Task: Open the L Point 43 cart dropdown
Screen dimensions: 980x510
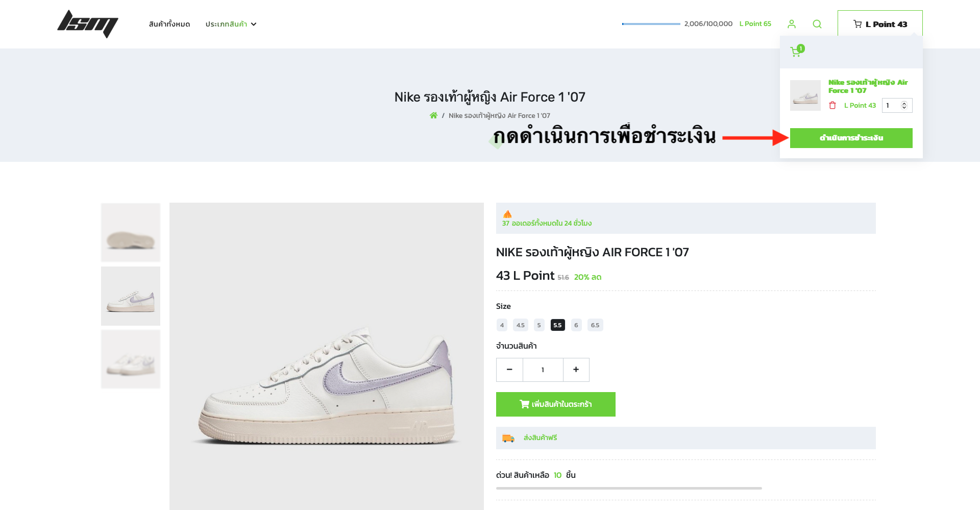Action: point(880,24)
